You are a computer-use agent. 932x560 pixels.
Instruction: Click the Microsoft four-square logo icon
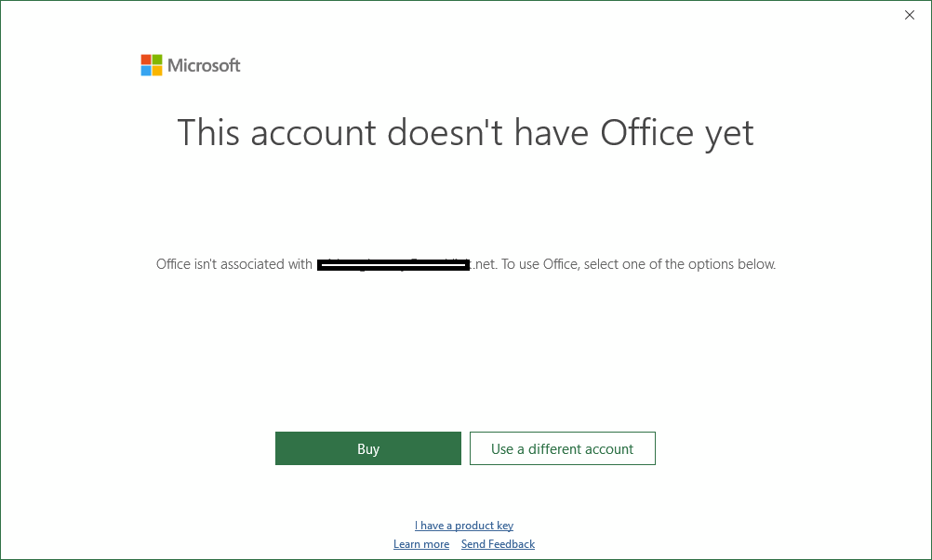[152, 65]
